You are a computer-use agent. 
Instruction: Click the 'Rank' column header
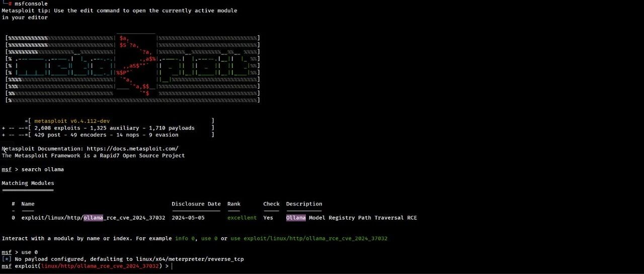point(234,204)
